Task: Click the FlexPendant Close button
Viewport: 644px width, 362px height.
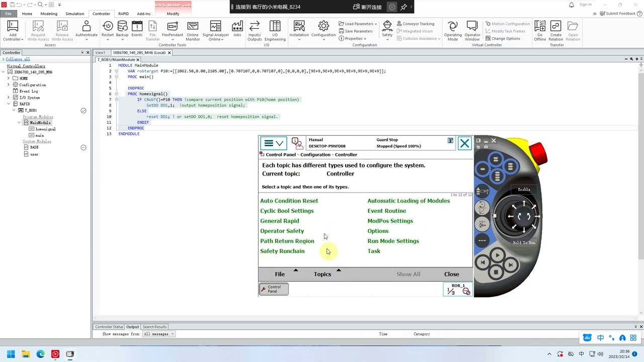Action: click(x=451, y=274)
